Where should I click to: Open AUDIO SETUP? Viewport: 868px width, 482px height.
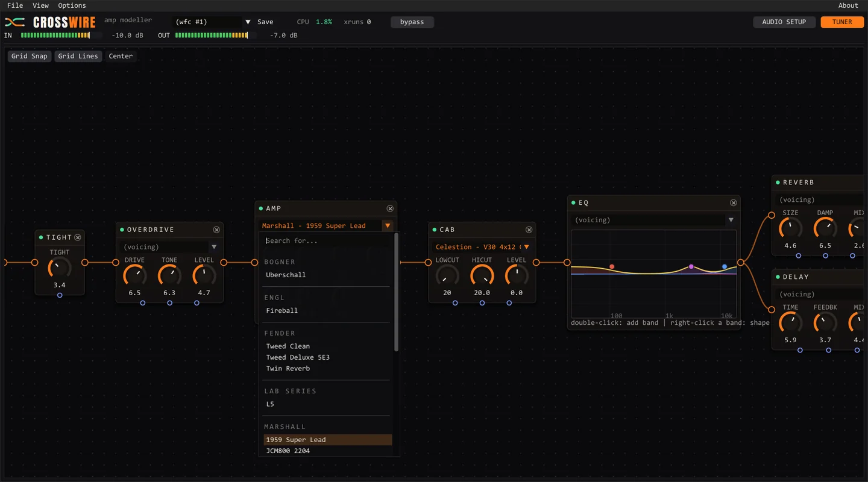pyautogui.click(x=784, y=22)
